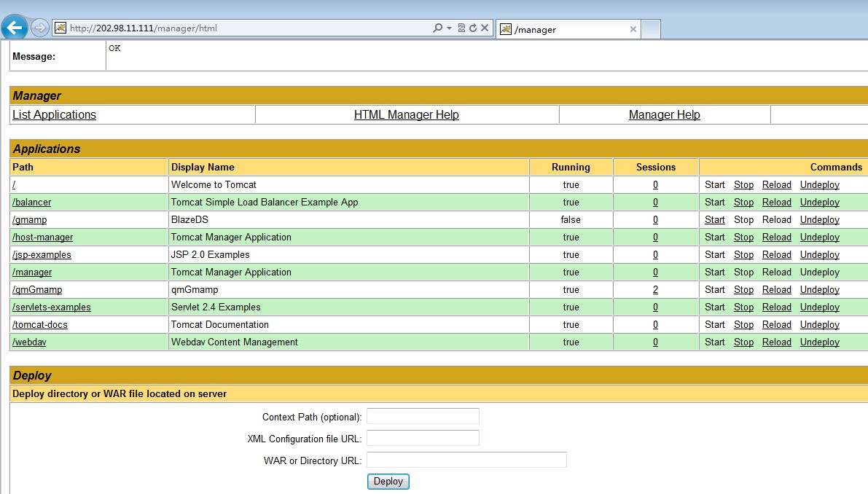This screenshot has height=494, width=868.
Task: Open the /qmGmamp application path
Action: point(37,290)
